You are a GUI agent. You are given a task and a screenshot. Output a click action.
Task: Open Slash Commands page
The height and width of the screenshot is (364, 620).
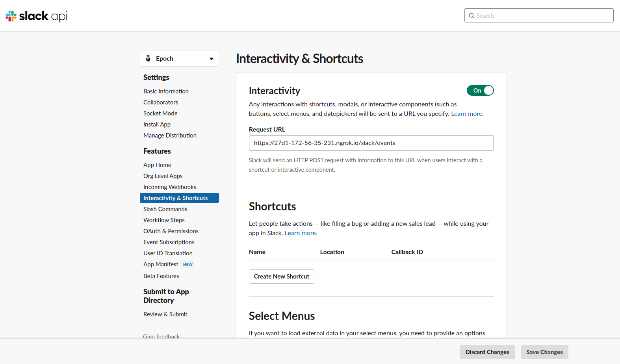[x=165, y=209]
